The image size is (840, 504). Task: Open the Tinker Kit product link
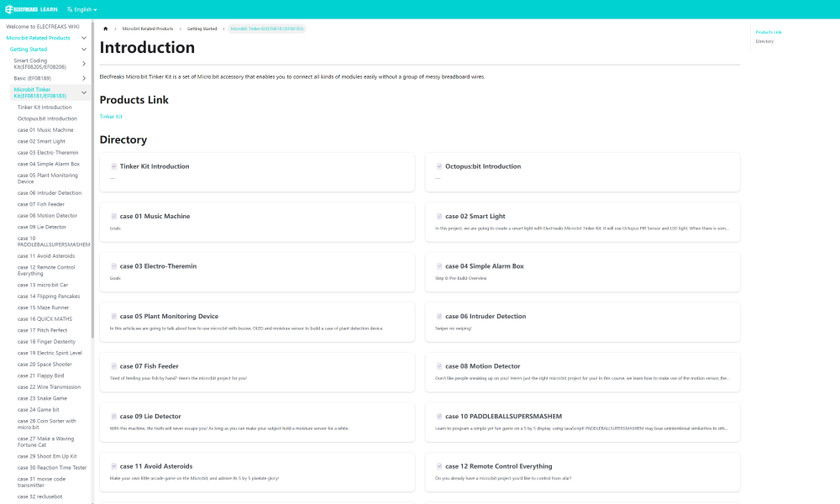[111, 117]
